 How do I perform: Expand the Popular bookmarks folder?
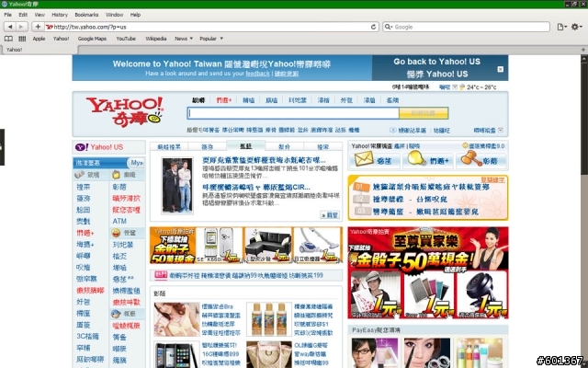click(211, 39)
